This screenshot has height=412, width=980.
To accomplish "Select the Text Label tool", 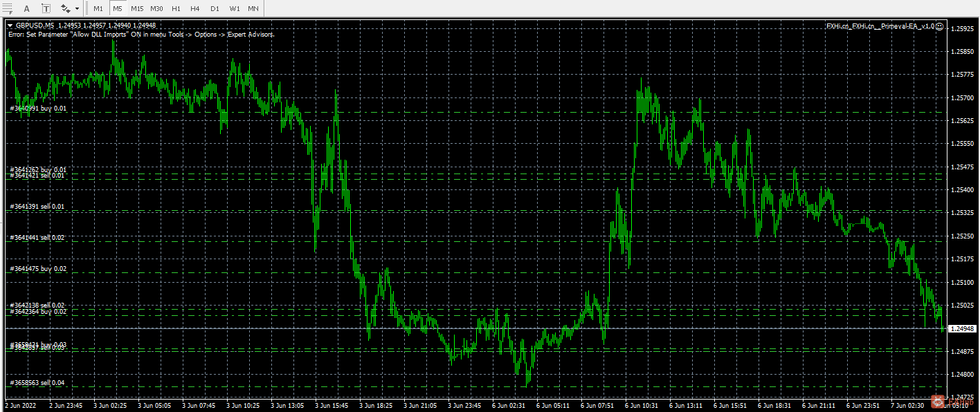I will (x=46, y=8).
